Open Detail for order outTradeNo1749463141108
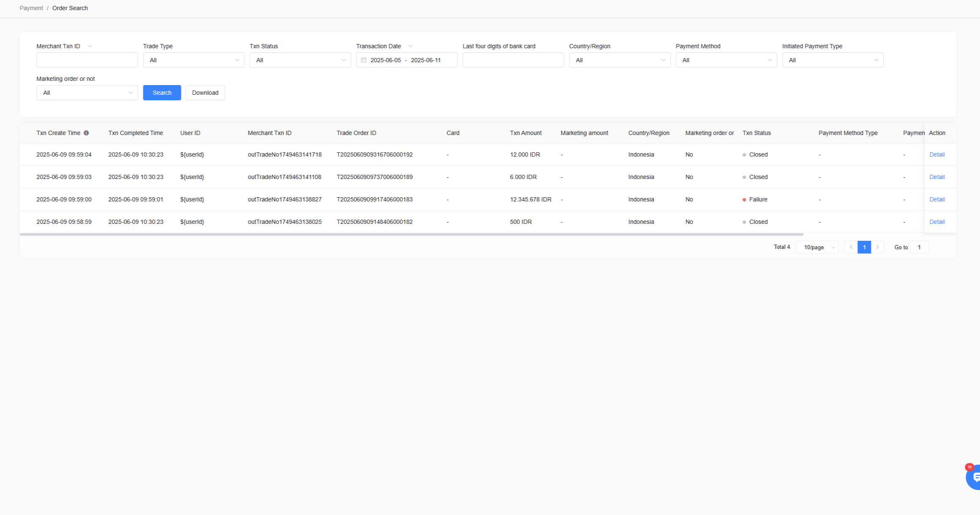The width and height of the screenshot is (980, 515). 937,177
